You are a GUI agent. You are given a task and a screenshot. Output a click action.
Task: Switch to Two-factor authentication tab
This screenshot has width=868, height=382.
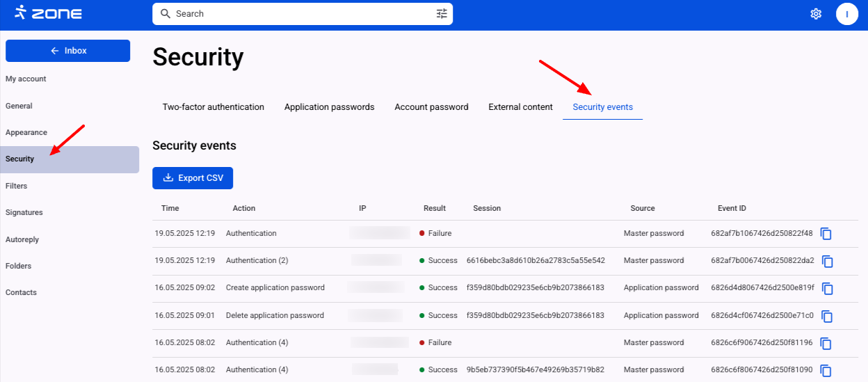[x=213, y=107]
